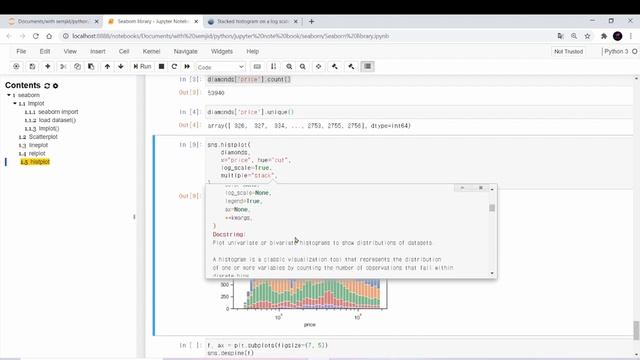
Task: Copy selected cells icon
Action: point(77,67)
